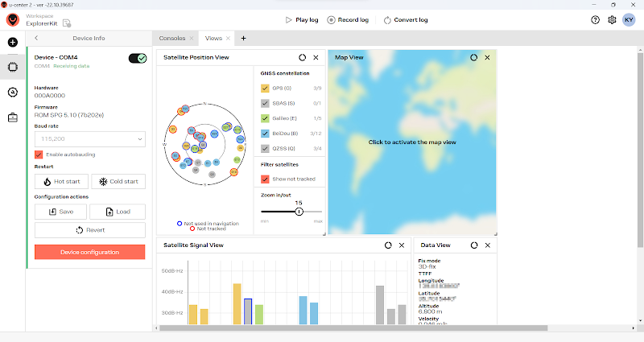Click the horizontal scrollbar at the bottom
644x342 pixels.
[353, 328]
